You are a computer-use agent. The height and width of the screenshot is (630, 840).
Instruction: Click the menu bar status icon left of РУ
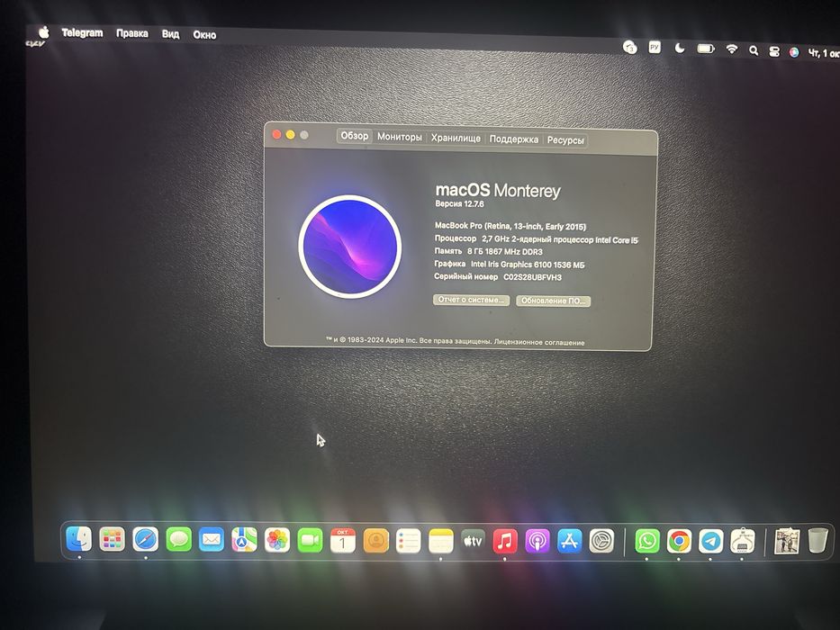pos(630,47)
